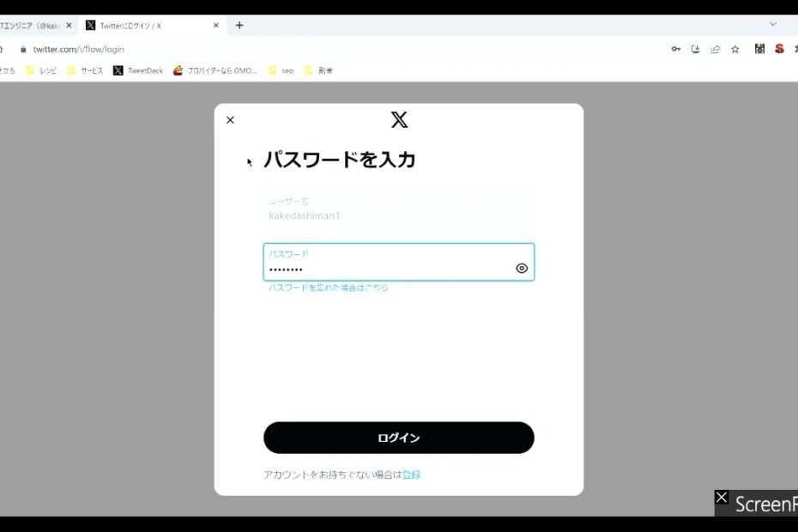Close the login dialog with X button

click(230, 120)
